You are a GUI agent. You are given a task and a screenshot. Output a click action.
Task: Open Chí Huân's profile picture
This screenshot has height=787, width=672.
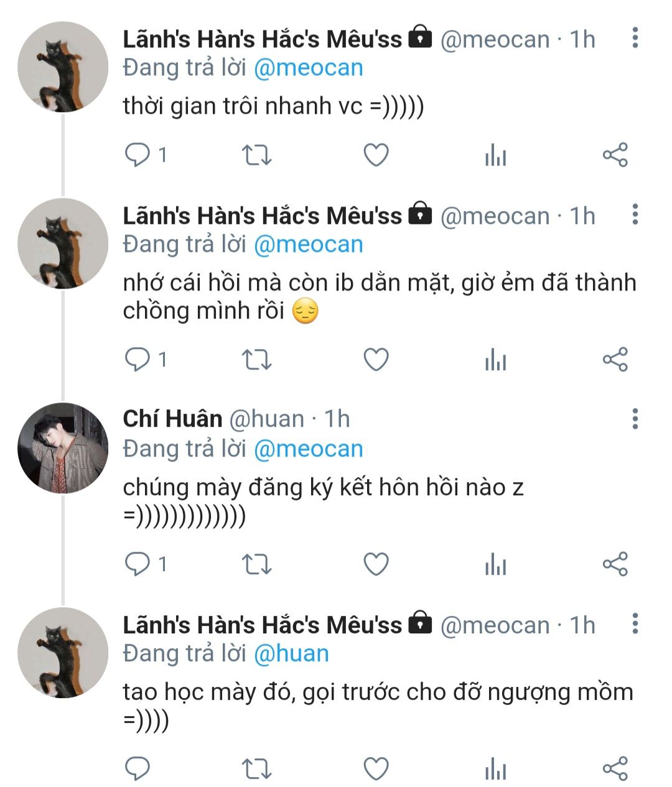tap(63, 448)
